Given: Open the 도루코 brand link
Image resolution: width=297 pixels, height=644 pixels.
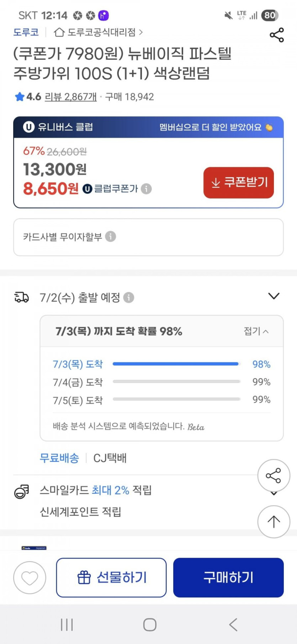Looking at the screenshot, I should coord(26,32).
